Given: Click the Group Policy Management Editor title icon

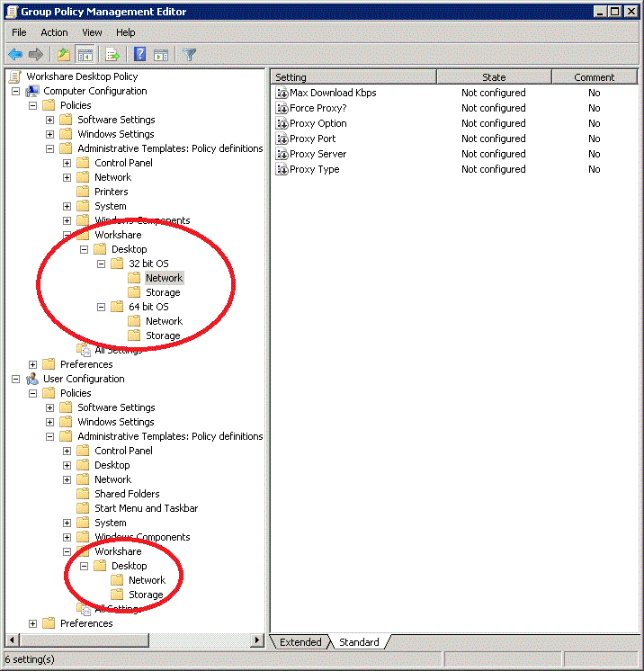Looking at the screenshot, I should click(12, 12).
